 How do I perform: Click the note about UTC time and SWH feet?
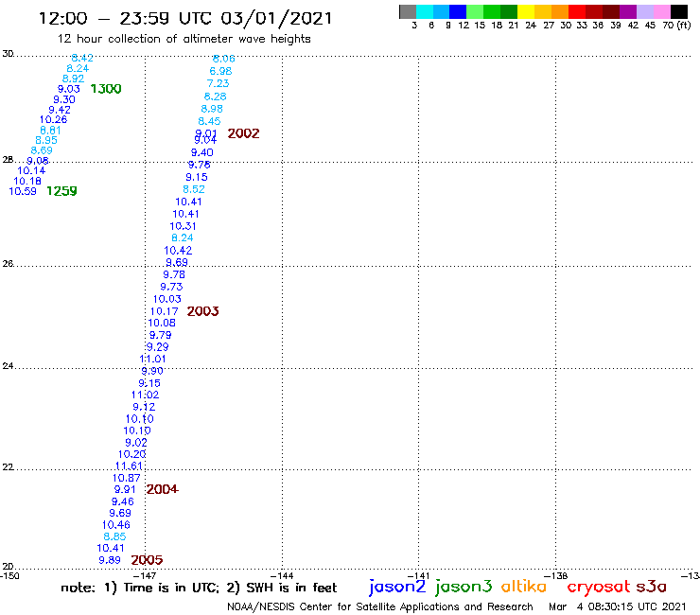(199, 588)
